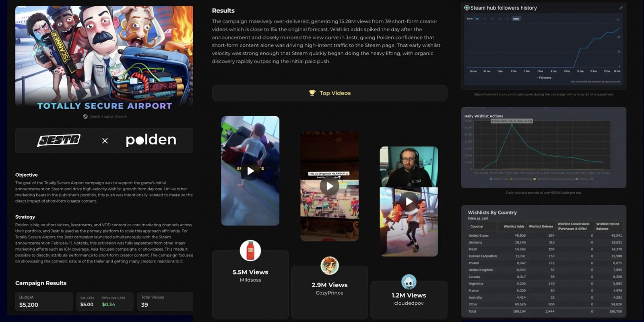Click the '39' Total Videos value

click(144, 305)
